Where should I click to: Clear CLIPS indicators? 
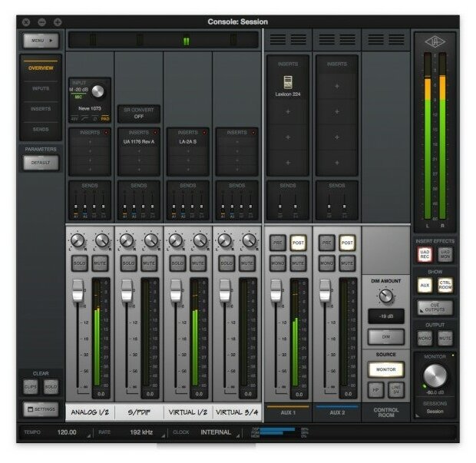click(x=31, y=387)
